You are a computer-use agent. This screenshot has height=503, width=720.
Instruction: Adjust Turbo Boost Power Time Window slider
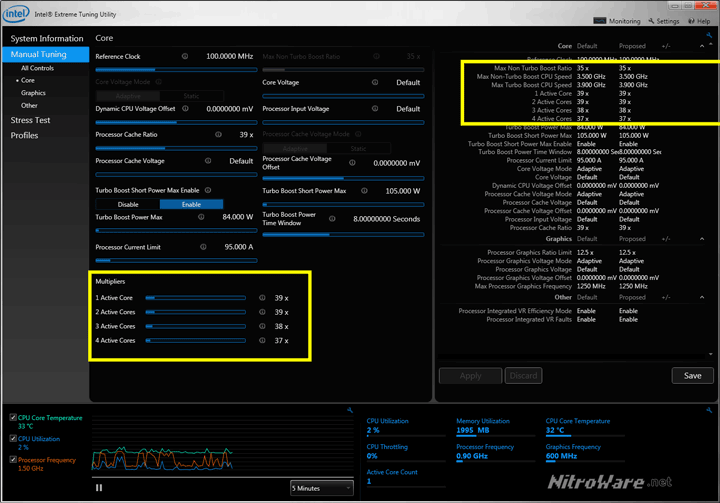pos(343,234)
